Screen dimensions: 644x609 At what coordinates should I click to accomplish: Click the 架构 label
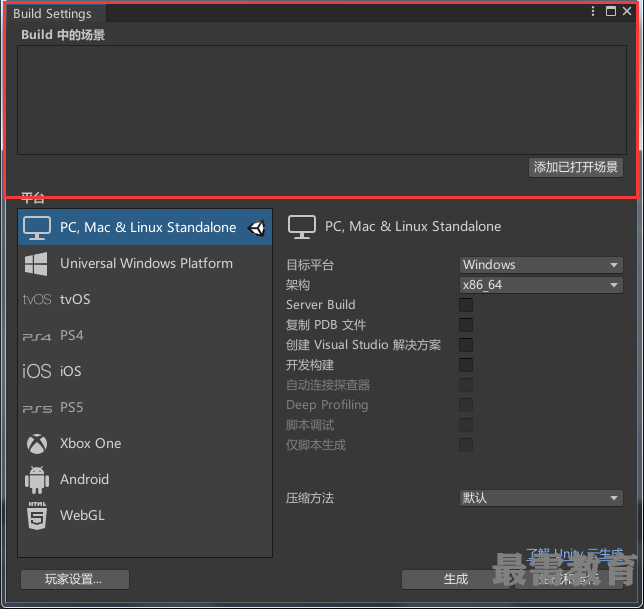click(298, 285)
